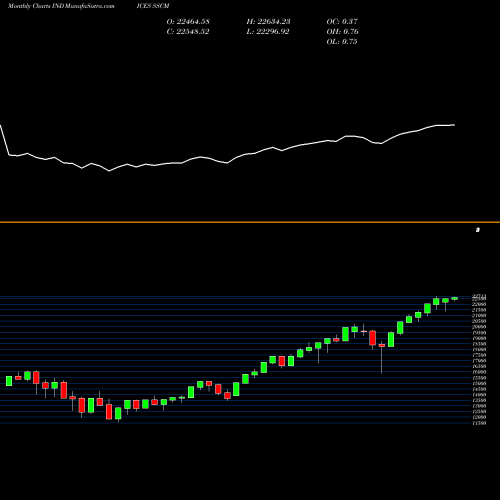Select the first leftmost green candlestick

9,381
